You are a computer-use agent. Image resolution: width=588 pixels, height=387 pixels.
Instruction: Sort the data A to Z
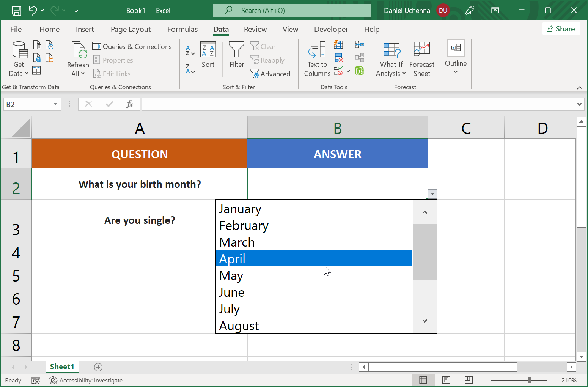pyautogui.click(x=190, y=50)
